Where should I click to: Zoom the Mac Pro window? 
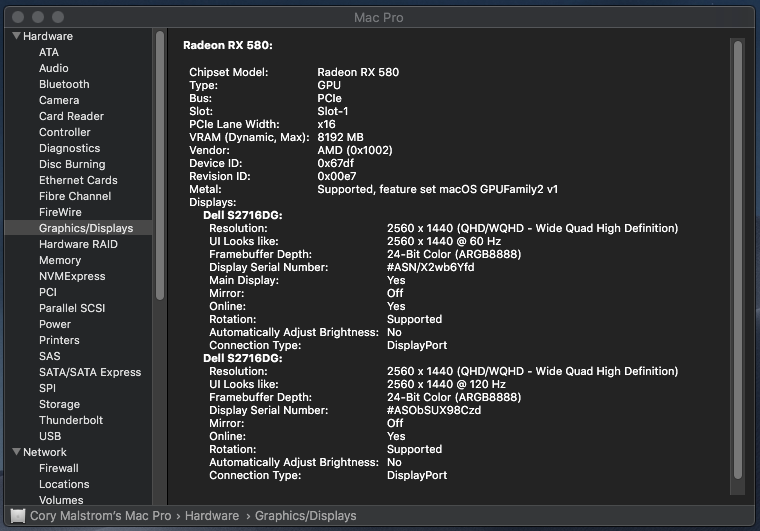(x=58, y=17)
